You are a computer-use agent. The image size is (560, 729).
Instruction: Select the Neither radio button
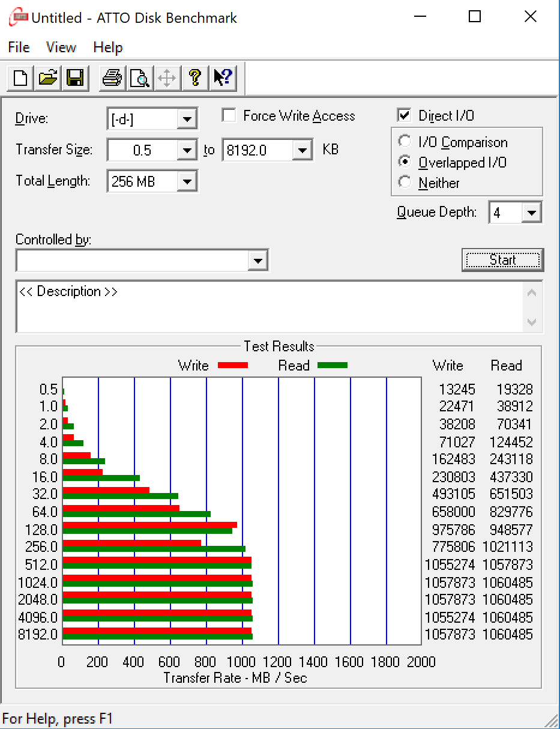click(x=405, y=183)
